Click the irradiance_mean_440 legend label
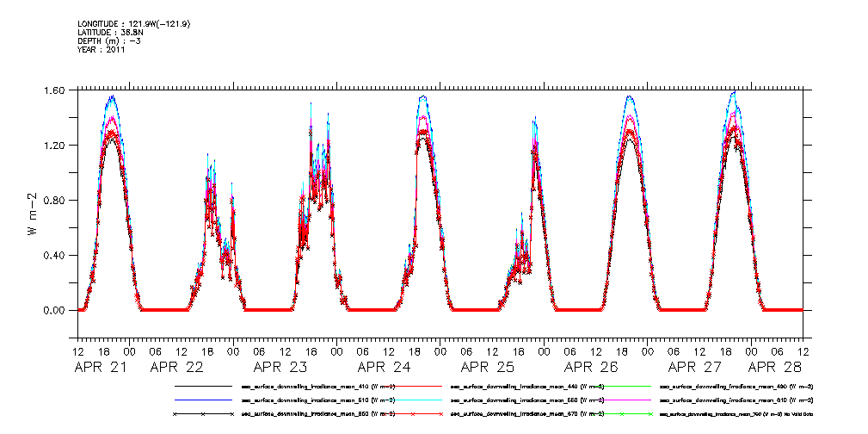The image size is (868, 434). (x=527, y=386)
